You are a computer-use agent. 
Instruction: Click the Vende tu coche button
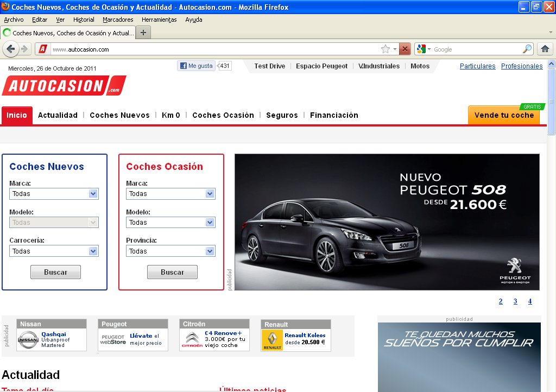pyautogui.click(x=504, y=115)
